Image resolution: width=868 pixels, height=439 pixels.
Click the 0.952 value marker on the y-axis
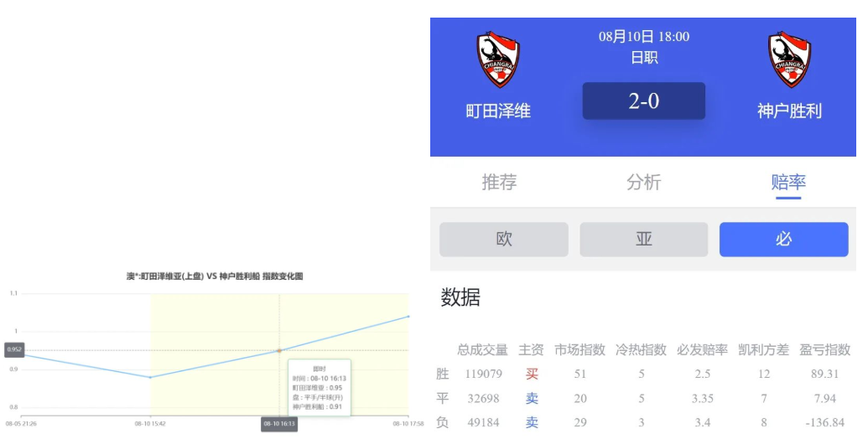point(14,350)
